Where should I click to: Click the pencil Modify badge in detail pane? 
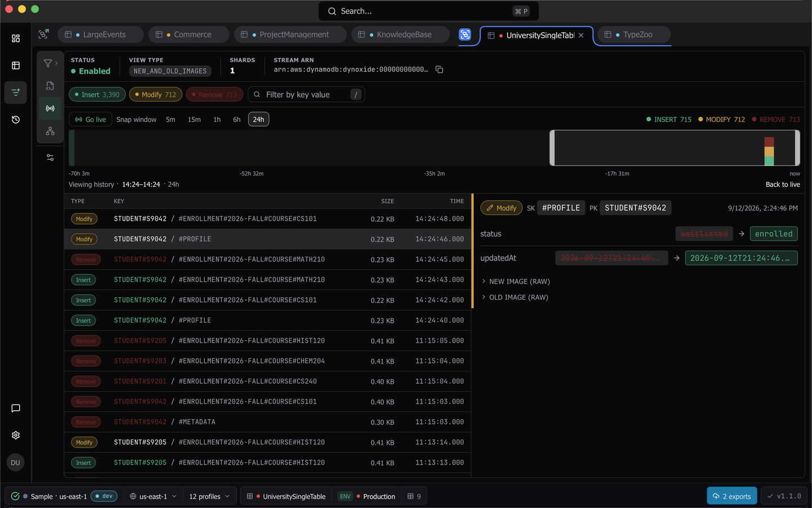pos(502,208)
